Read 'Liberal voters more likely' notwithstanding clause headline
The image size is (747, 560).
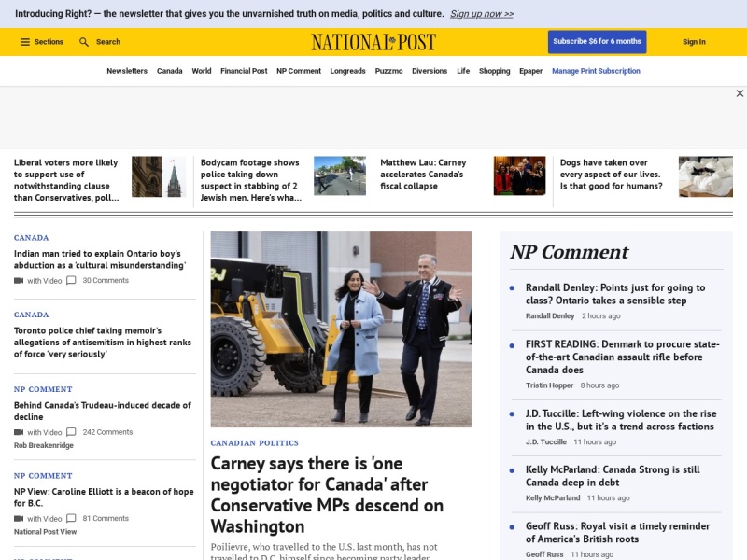pyautogui.click(x=66, y=180)
